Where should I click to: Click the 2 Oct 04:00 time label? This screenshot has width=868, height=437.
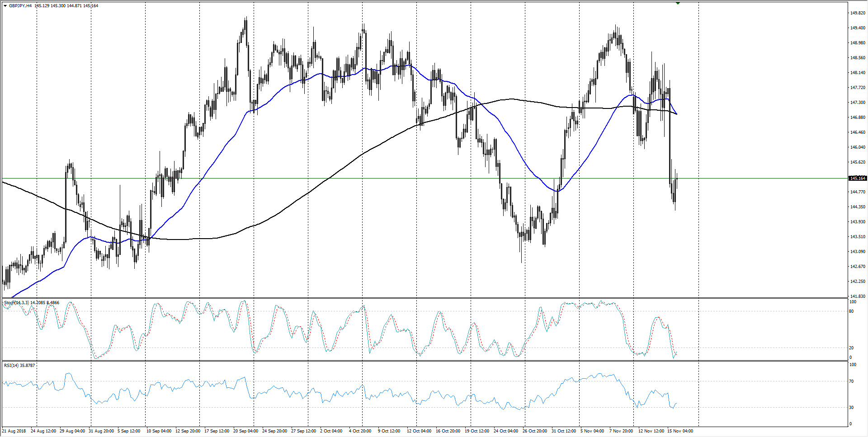(x=331, y=431)
